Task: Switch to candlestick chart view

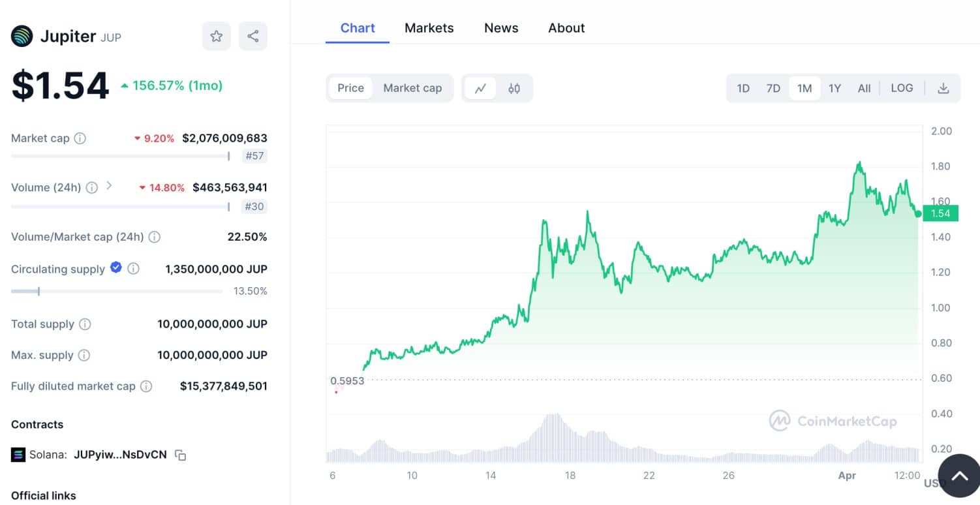Action: point(514,88)
